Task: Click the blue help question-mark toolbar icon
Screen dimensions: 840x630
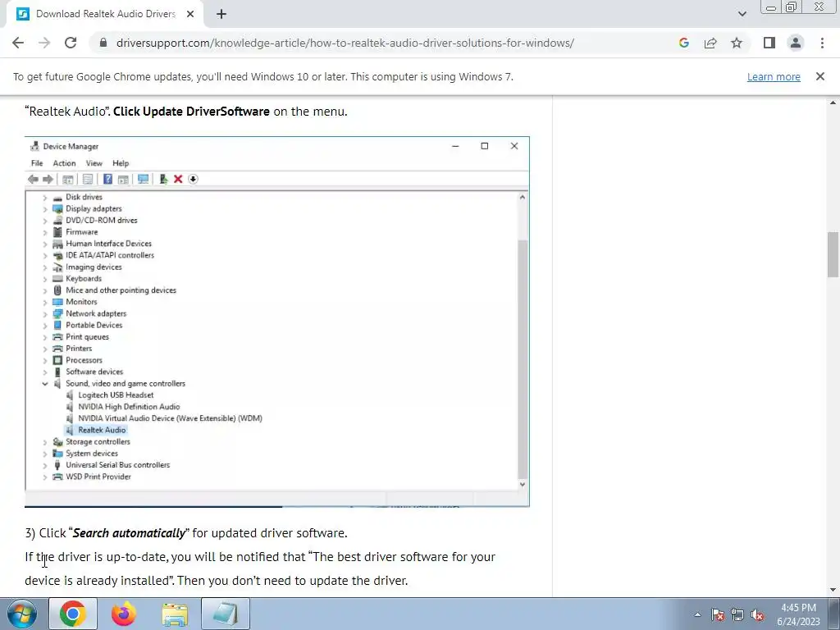Action: (107, 179)
